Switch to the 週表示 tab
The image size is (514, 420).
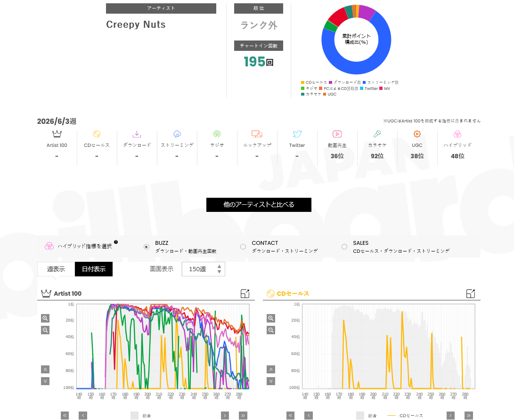click(x=56, y=269)
